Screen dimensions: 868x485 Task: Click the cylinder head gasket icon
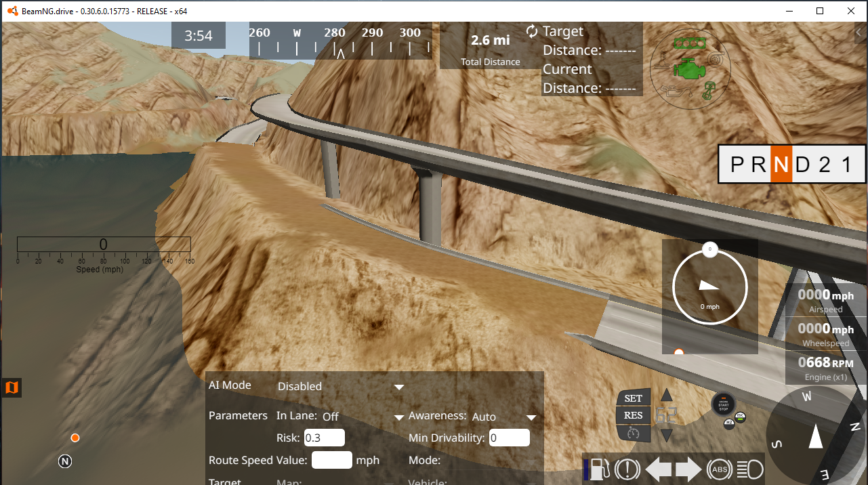(690, 43)
